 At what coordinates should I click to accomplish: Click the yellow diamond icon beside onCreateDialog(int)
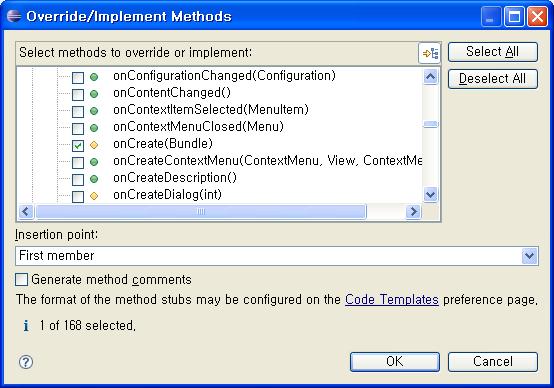pos(94,196)
